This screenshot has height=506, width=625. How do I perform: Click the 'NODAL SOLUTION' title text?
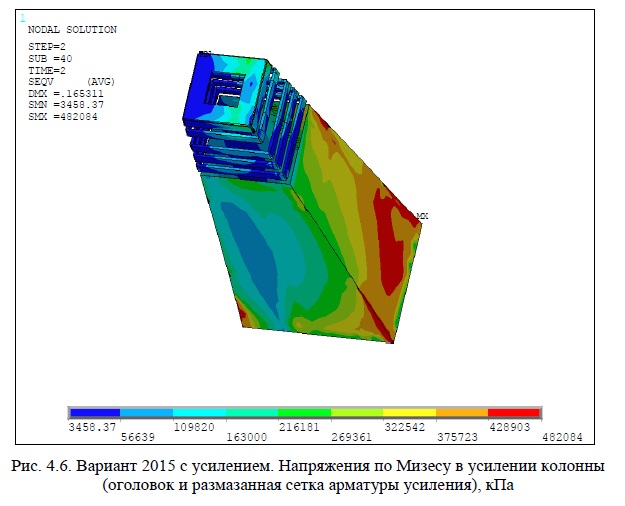point(72,30)
